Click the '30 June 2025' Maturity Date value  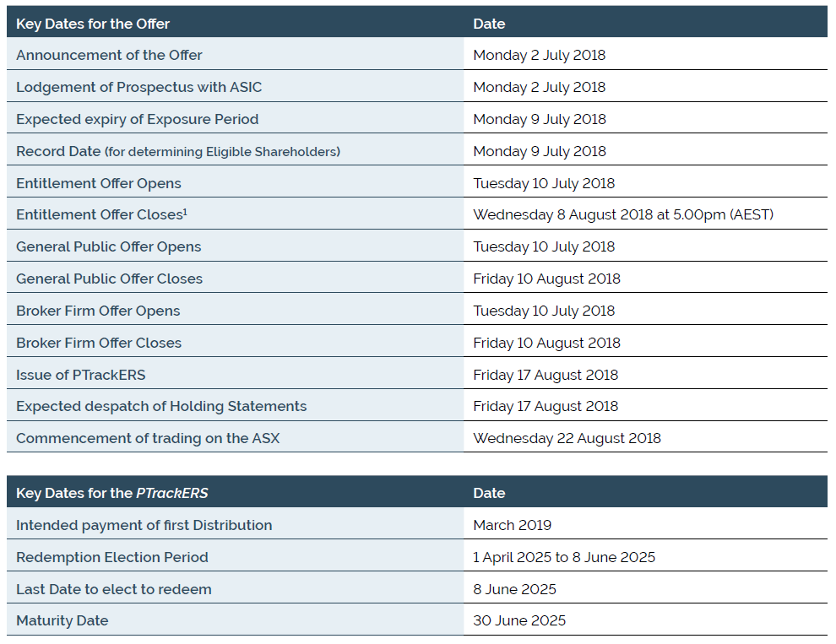(519, 620)
